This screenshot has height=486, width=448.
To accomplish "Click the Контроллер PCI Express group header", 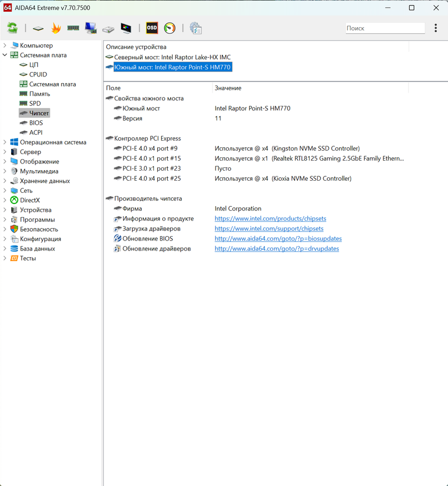I will (147, 139).
